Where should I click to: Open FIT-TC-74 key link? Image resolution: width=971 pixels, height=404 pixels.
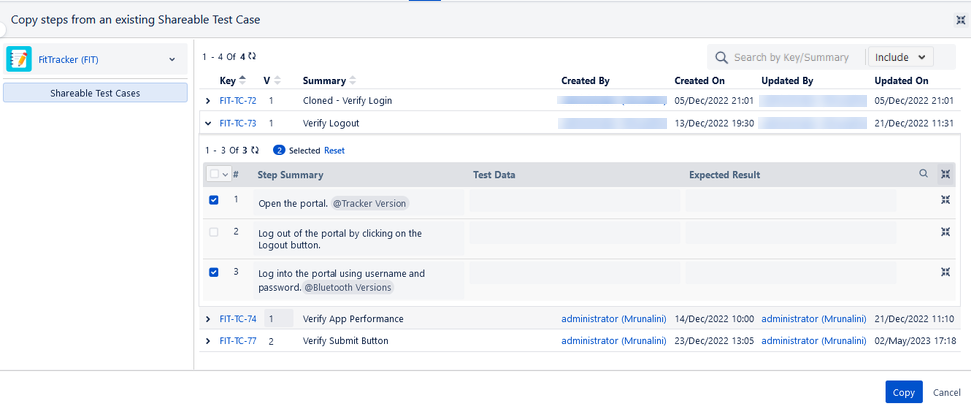[238, 319]
